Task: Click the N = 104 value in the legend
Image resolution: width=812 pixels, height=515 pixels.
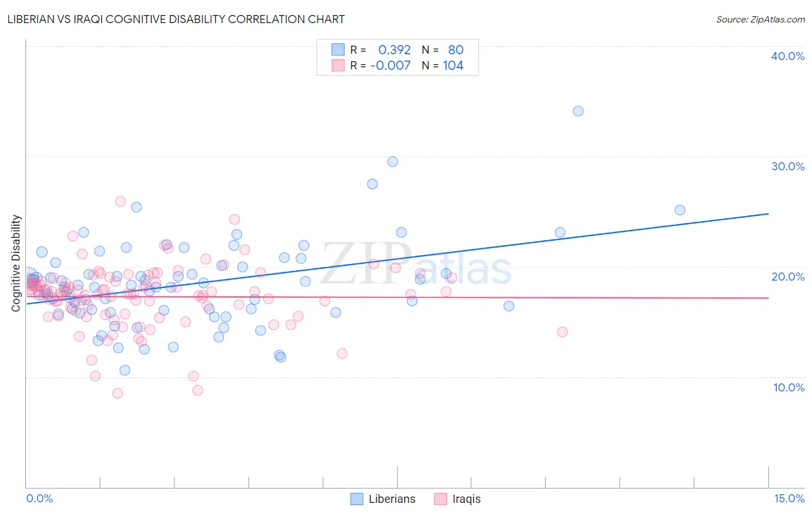Action: point(442,65)
